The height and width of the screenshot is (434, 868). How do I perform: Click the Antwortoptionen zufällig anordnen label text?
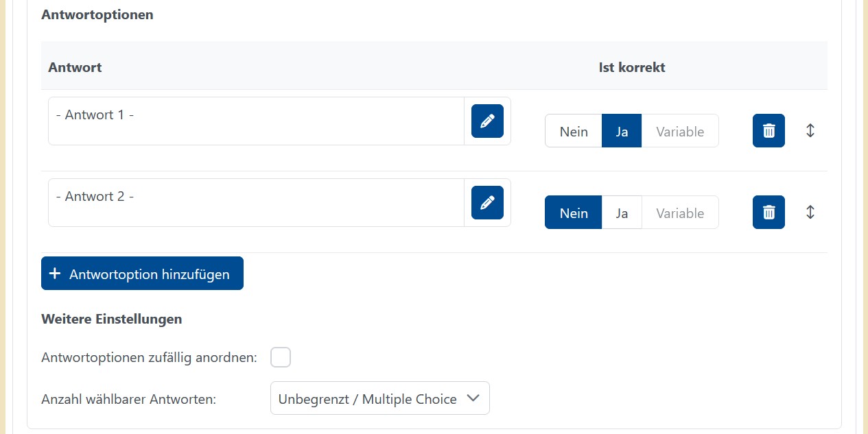click(x=149, y=358)
